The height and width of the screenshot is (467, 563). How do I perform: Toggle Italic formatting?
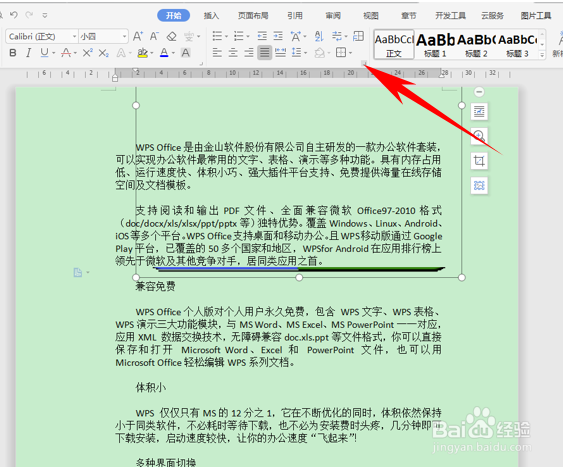(x=28, y=53)
